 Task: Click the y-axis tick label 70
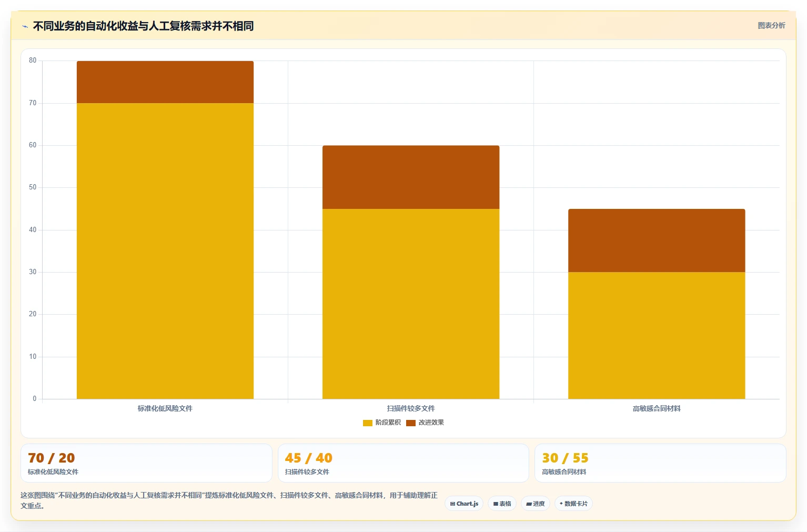coord(33,103)
